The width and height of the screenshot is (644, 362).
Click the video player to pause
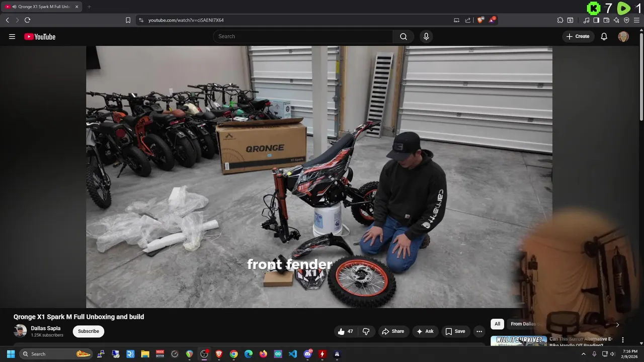(319, 177)
